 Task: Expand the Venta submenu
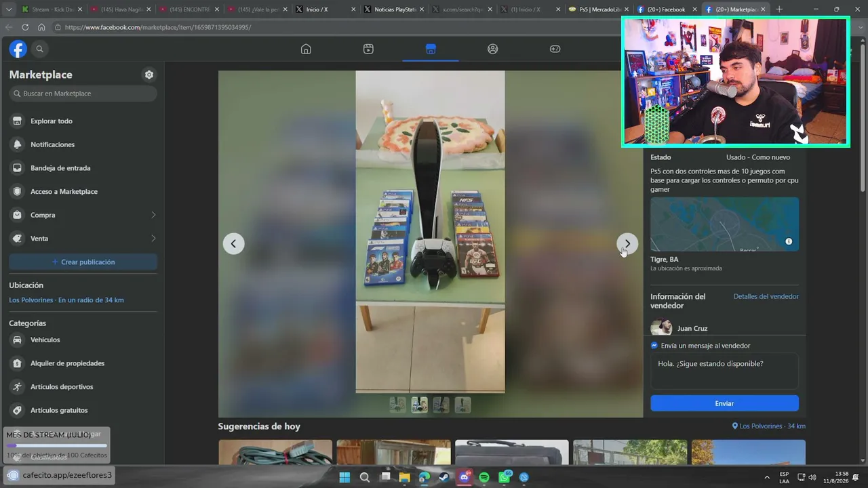pyautogui.click(x=153, y=239)
